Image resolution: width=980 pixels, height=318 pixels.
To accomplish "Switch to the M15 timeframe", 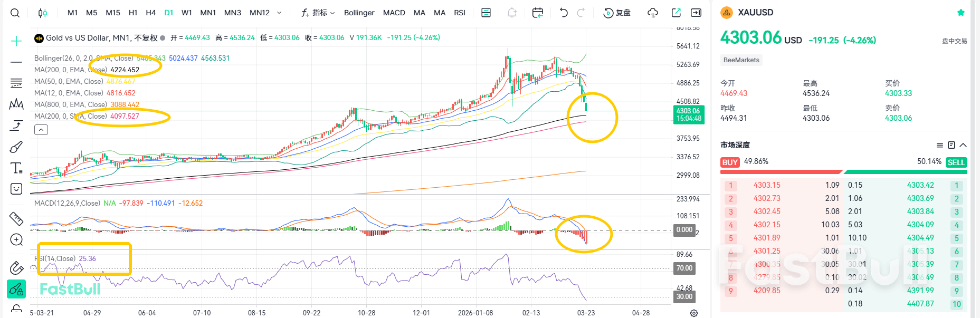I will [x=113, y=13].
